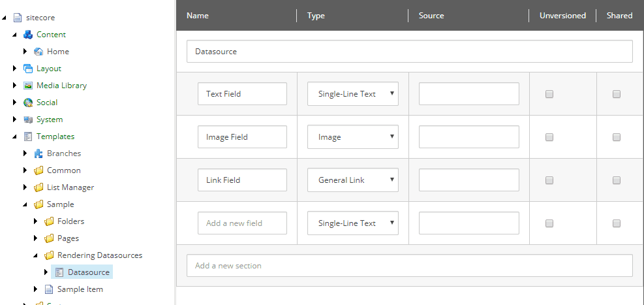Click the Add a new section field
The image size is (644, 305).
pos(409,266)
